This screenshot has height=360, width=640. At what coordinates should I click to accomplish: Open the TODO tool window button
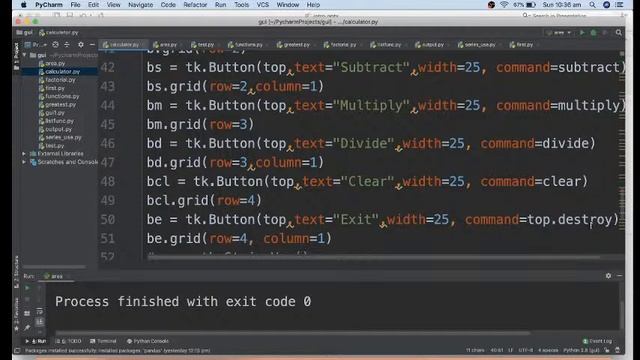pos(69,341)
